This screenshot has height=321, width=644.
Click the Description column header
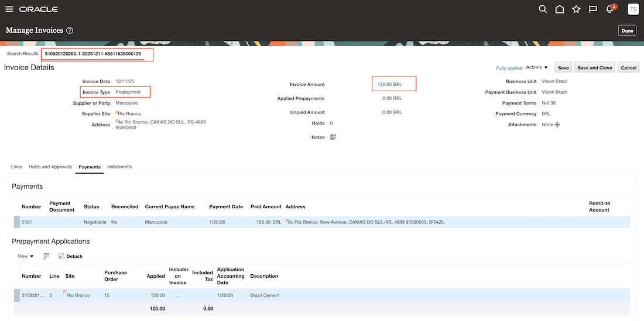[264, 276]
